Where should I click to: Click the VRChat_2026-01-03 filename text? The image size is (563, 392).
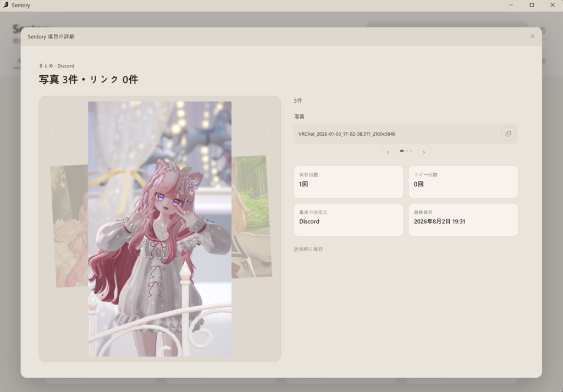pos(347,134)
